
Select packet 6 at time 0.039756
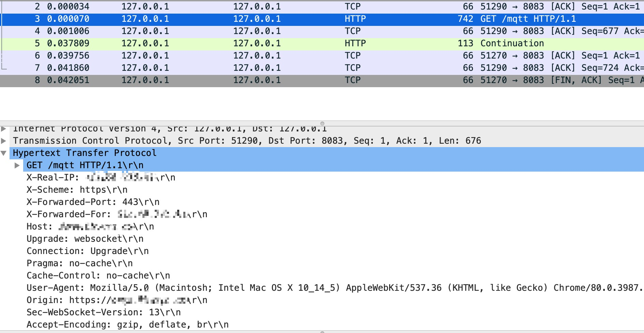322,56
